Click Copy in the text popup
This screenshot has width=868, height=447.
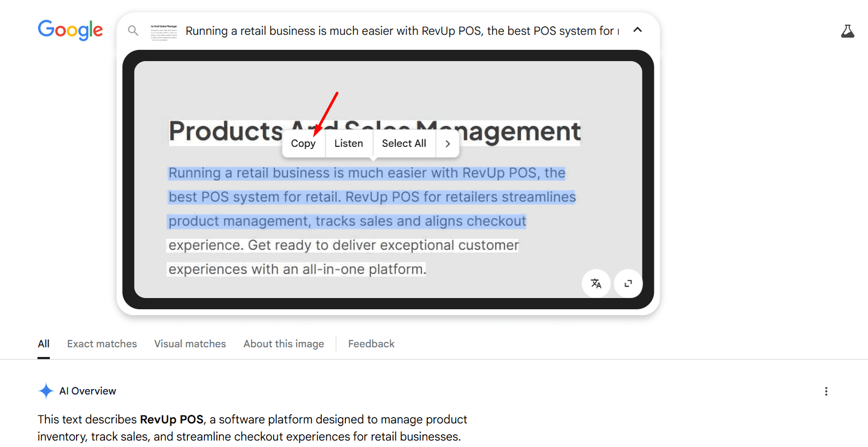tap(303, 144)
